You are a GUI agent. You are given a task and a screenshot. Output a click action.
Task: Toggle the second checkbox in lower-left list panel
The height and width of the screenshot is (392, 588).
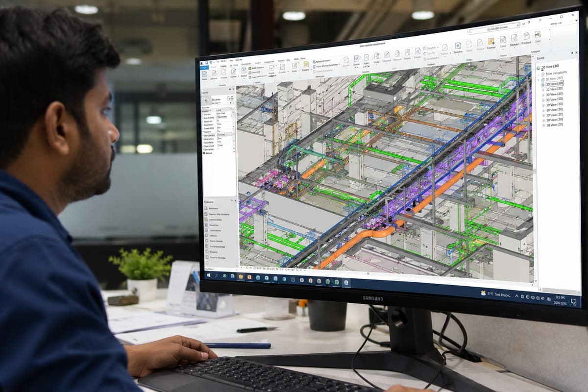click(206, 214)
